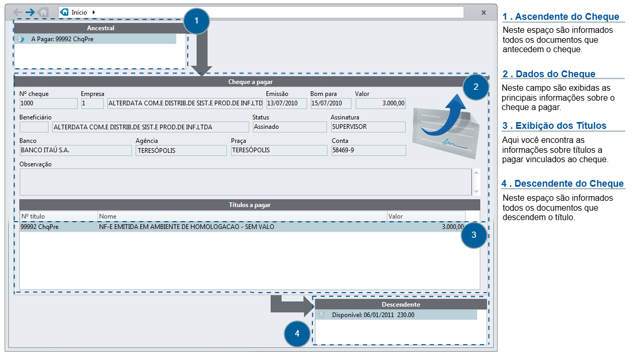
Task: Click the Empresa code field showing 1
Action: 92,103
